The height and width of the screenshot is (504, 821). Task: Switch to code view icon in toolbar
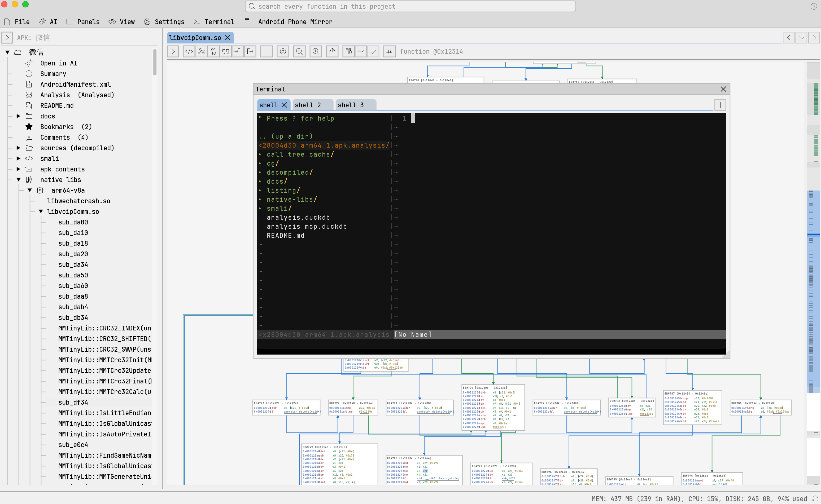(189, 51)
